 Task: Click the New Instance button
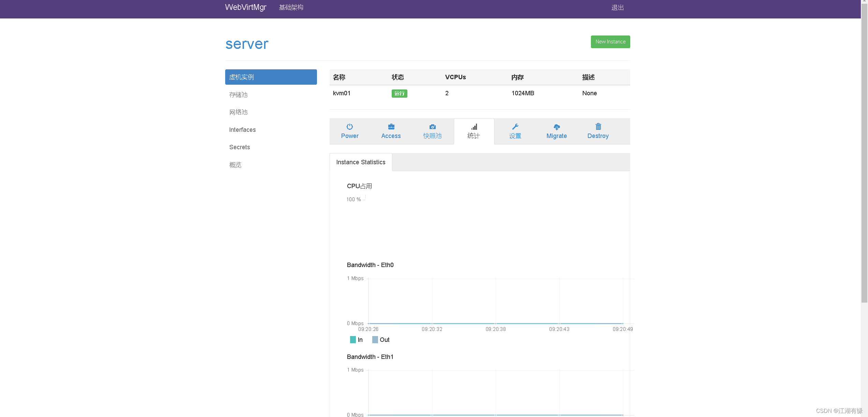(x=610, y=42)
